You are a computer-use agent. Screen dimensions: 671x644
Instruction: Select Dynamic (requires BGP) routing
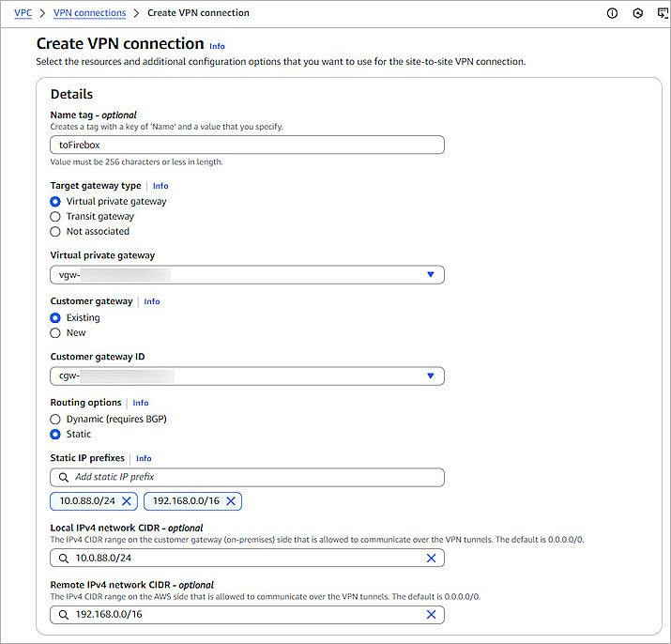pyautogui.click(x=55, y=419)
